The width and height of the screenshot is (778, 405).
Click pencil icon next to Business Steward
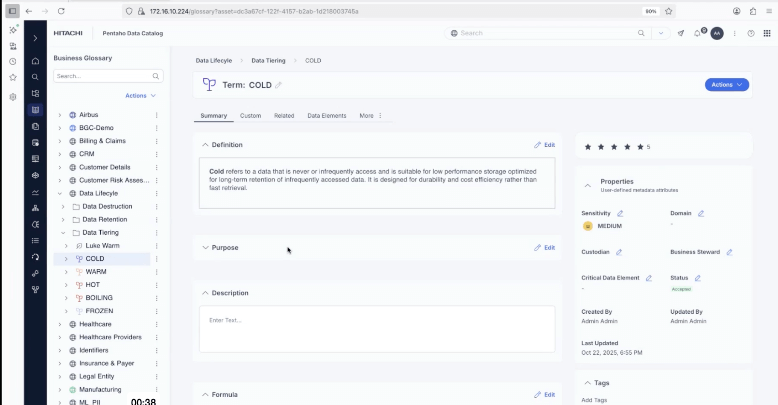[730, 252]
